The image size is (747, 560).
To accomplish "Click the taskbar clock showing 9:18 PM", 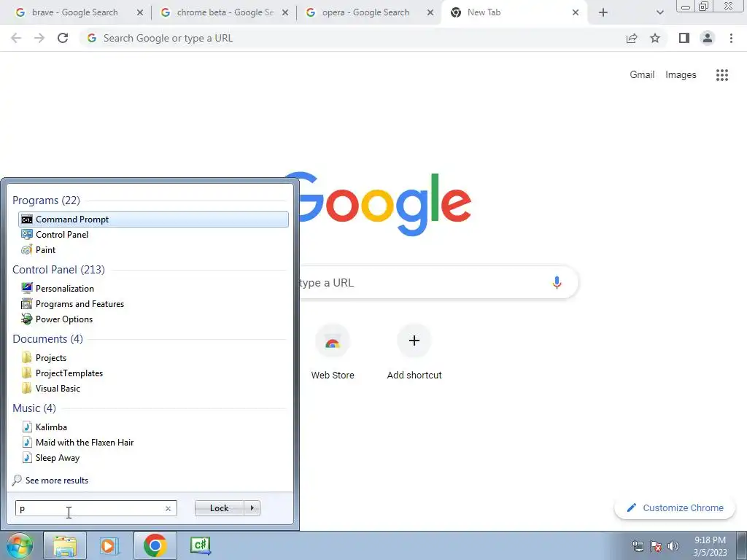I will [710, 546].
